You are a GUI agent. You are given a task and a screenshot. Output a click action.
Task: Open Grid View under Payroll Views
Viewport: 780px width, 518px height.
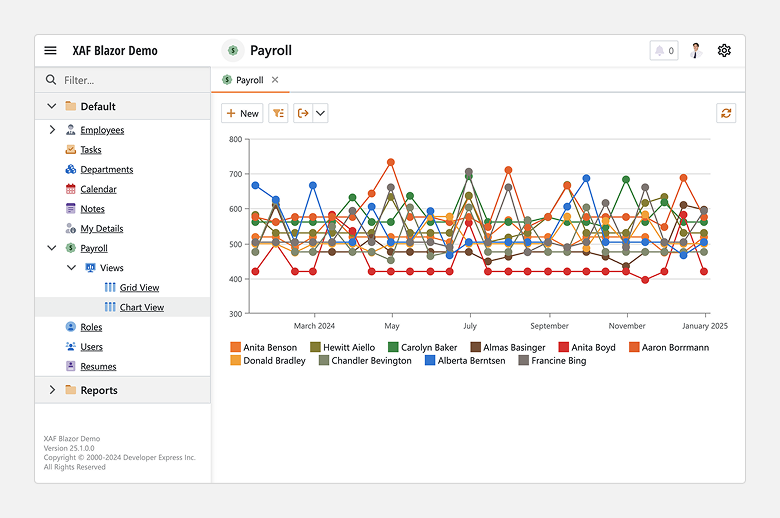click(x=139, y=288)
